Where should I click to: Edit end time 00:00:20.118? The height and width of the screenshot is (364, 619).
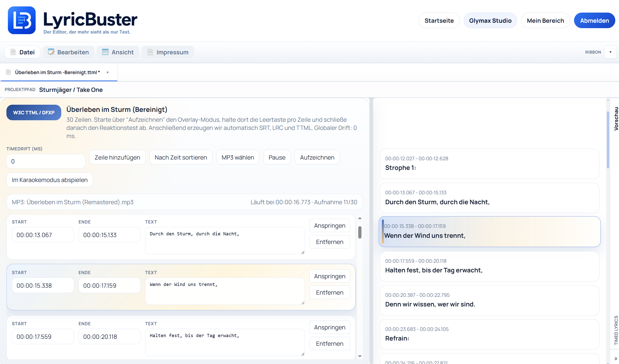click(110, 337)
